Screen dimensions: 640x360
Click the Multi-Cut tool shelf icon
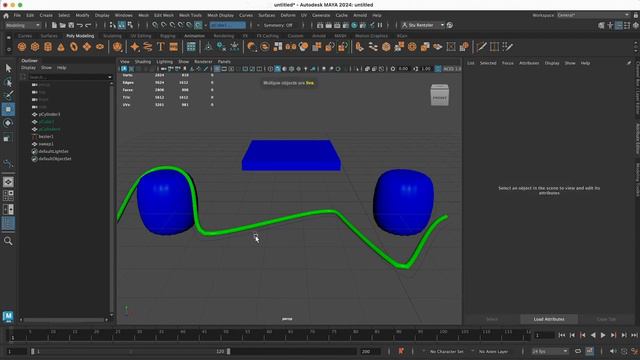[x=482, y=47]
